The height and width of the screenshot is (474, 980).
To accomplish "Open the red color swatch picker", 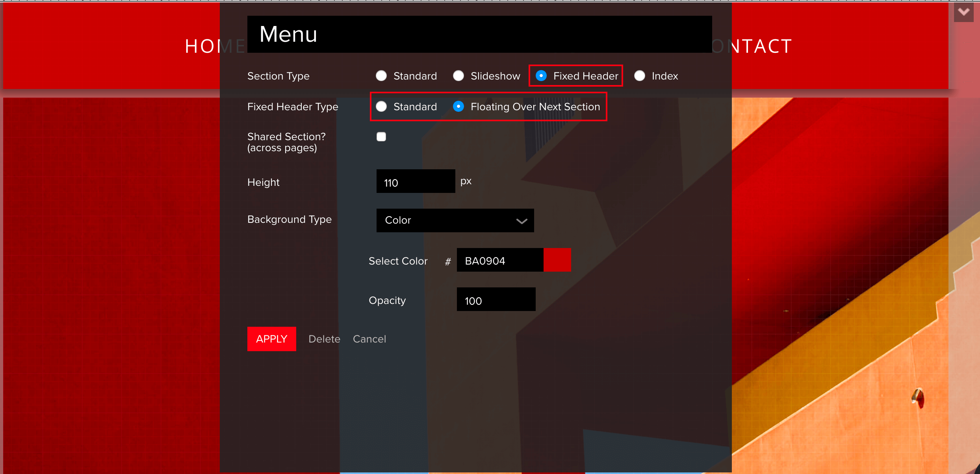I will (x=557, y=260).
